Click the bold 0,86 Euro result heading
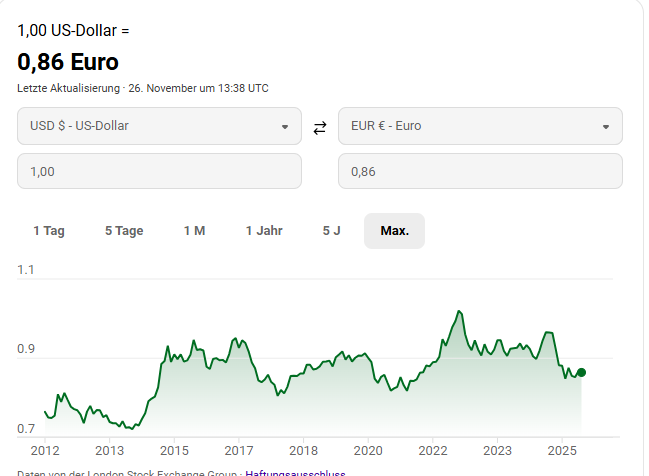 pyautogui.click(x=68, y=62)
